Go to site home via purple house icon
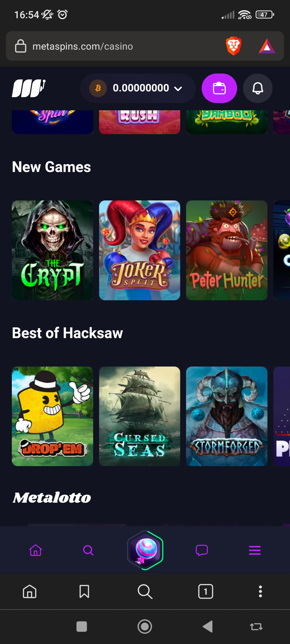 (x=35, y=550)
